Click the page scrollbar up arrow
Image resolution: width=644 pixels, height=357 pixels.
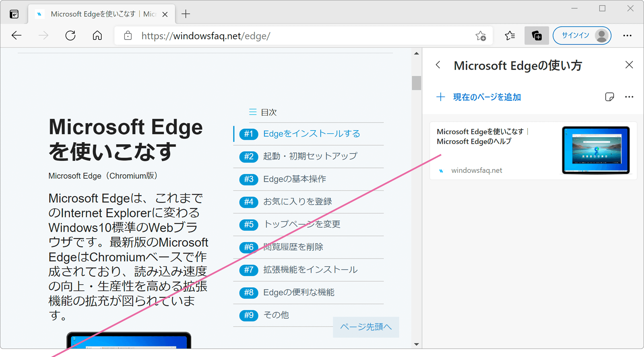(x=417, y=53)
